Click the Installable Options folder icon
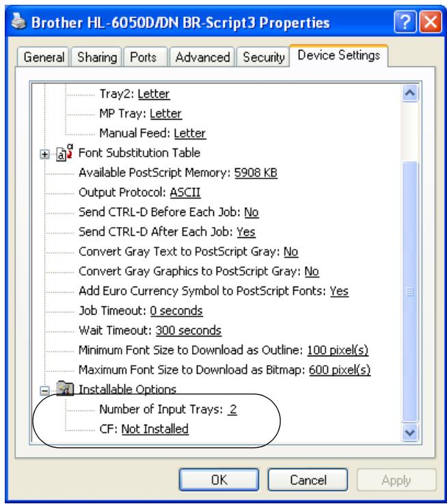447x504 pixels. click(x=65, y=388)
